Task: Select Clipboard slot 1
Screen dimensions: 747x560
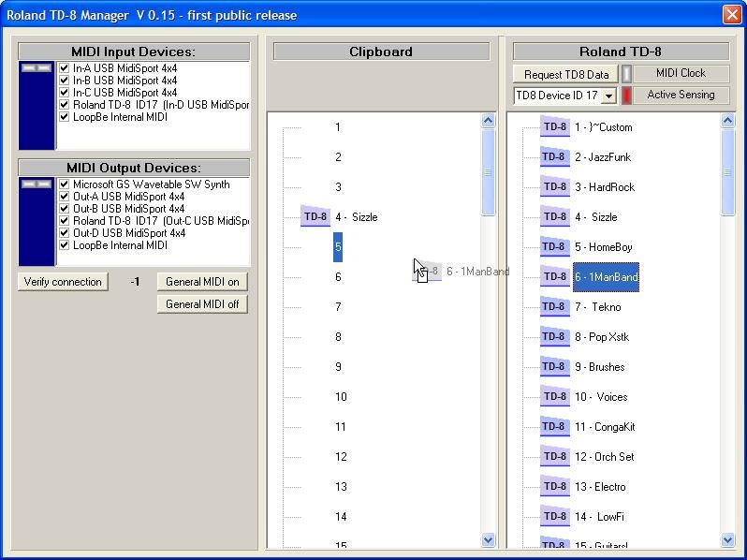Action: click(x=338, y=127)
